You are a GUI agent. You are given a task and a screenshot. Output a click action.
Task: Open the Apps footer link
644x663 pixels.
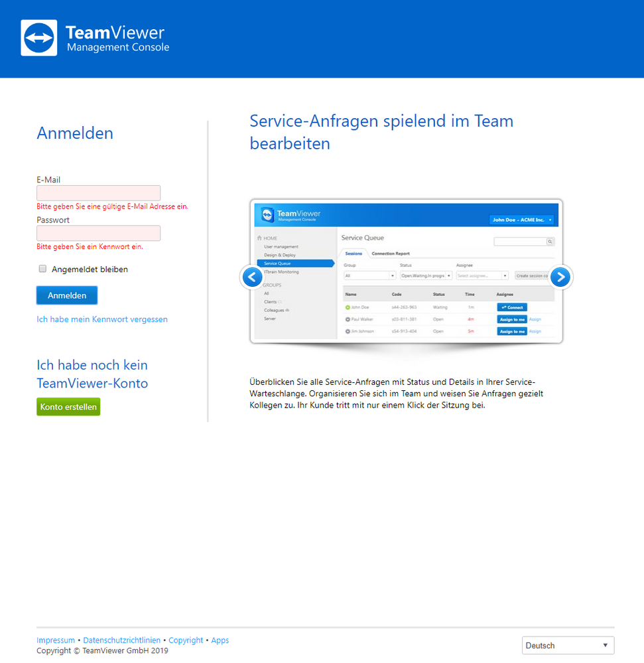[220, 640]
